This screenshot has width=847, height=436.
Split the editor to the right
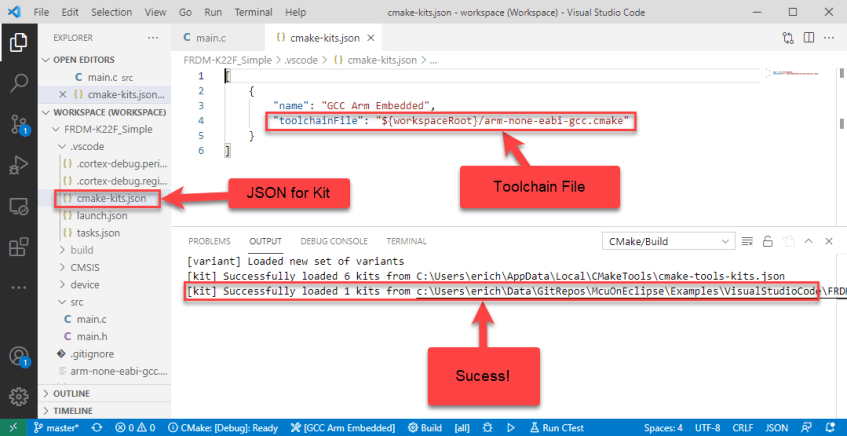coord(807,37)
